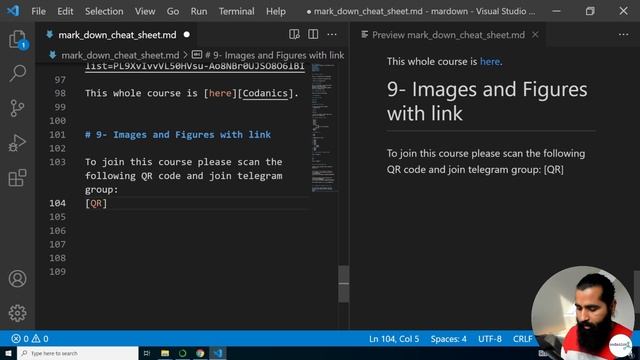Click 'This whole course is' on line 98
640x360 pixels.
coord(141,93)
